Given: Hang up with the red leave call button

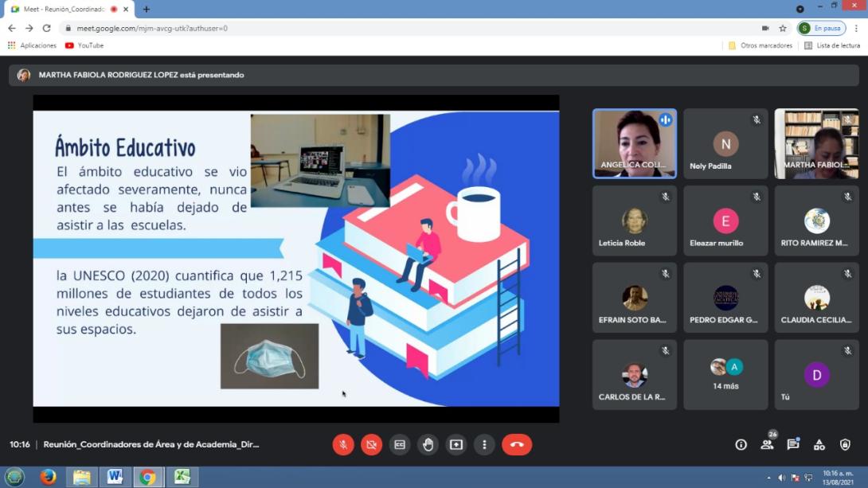Looking at the screenshot, I should point(517,444).
